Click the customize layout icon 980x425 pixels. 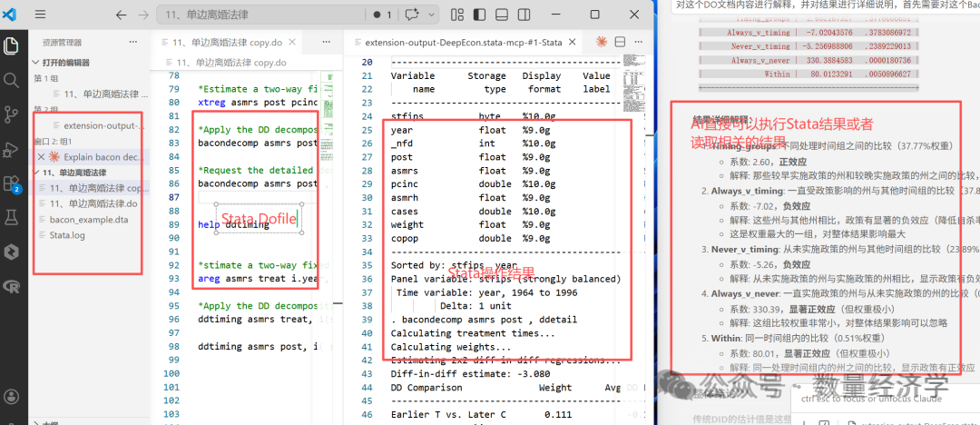(x=457, y=15)
